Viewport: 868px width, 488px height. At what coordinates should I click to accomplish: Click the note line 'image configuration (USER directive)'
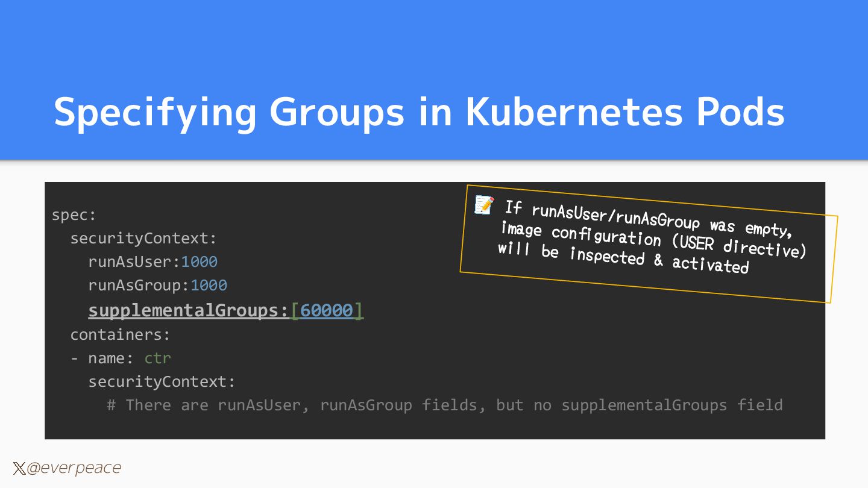[x=654, y=240]
